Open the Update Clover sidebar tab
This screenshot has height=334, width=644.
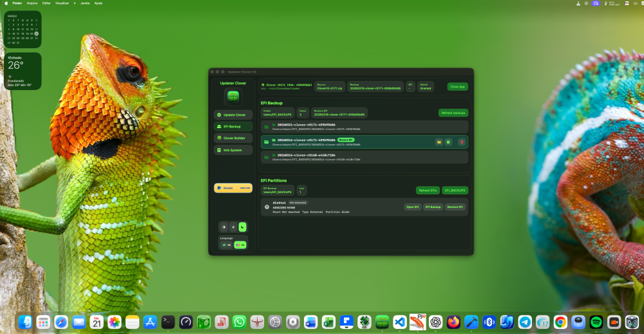coord(233,115)
